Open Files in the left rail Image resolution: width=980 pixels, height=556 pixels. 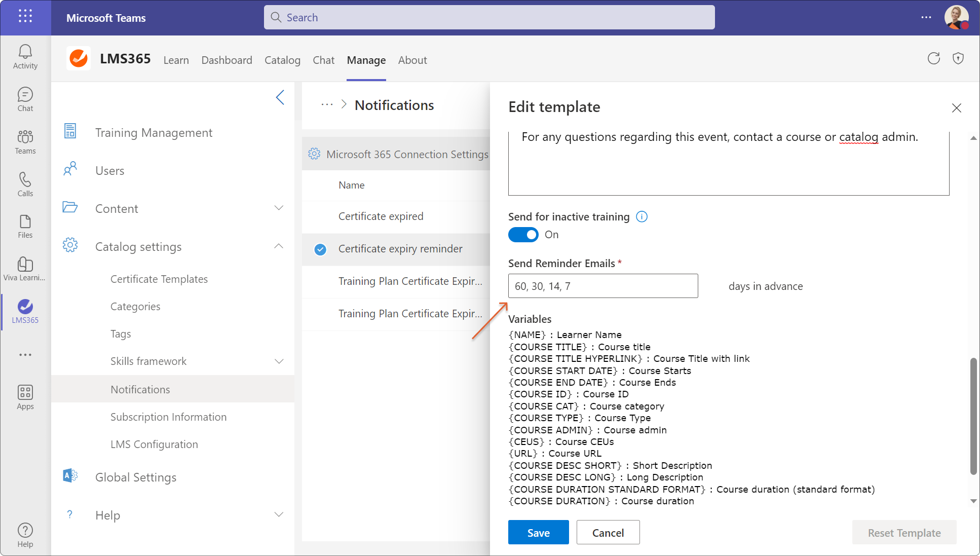pos(25,227)
